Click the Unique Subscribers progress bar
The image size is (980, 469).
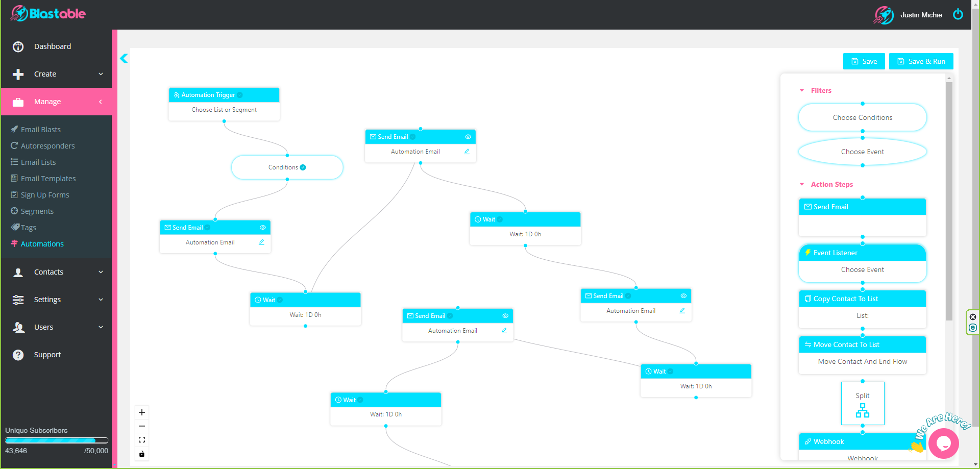(56, 440)
